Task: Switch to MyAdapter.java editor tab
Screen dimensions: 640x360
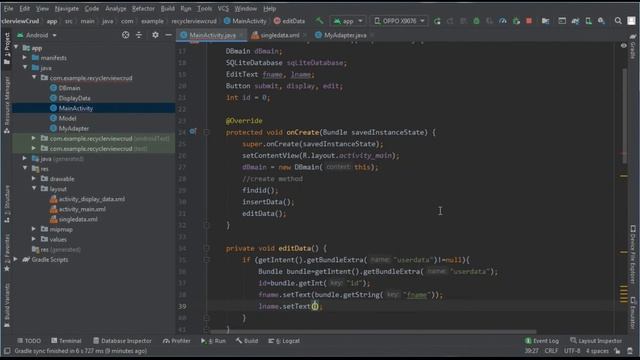Action: point(344,36)
